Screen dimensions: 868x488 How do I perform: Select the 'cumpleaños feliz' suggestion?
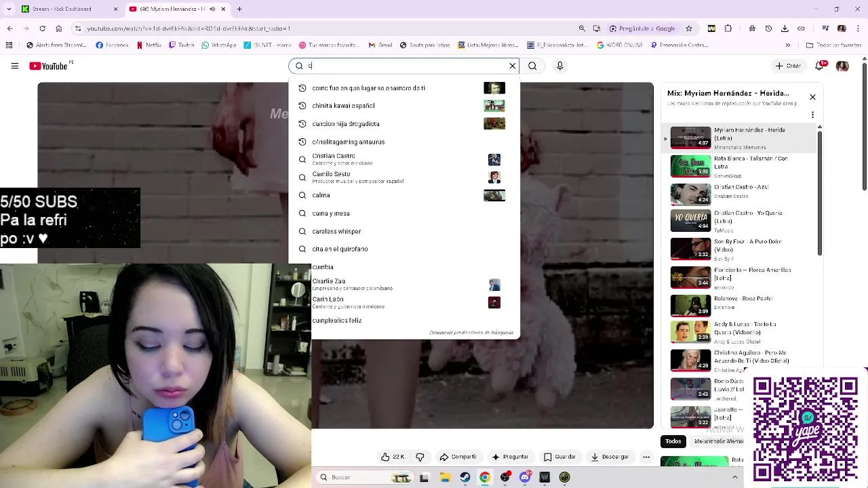(403, 320)
